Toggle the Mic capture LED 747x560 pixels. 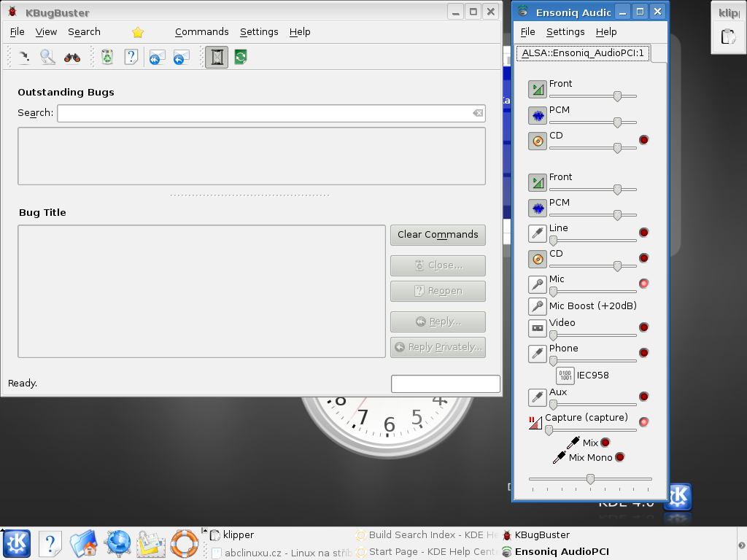pos(643,284)
